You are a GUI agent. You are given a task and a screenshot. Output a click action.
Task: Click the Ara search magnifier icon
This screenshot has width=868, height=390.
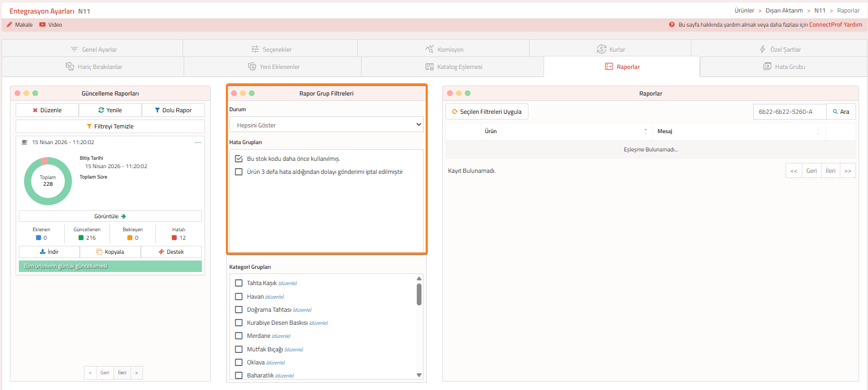(835, 112)
